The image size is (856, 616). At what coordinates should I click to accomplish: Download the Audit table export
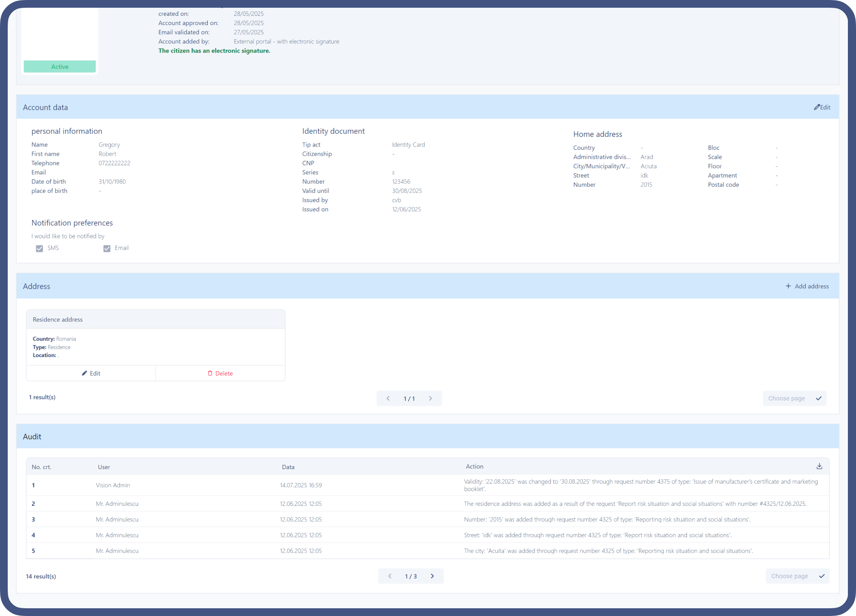click(x=819, y=466)
